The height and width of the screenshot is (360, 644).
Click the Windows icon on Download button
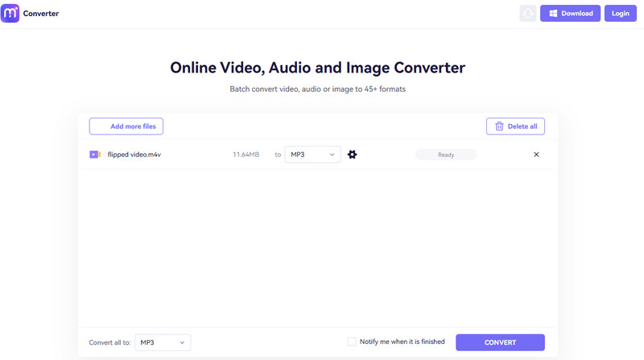click(x=552, y=14)
